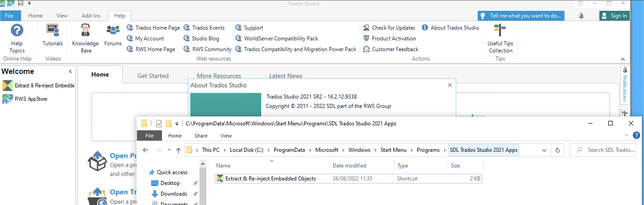Open quick access toolbar dropdown in Trados
The image size is (644, 205).
coord(29,3)
